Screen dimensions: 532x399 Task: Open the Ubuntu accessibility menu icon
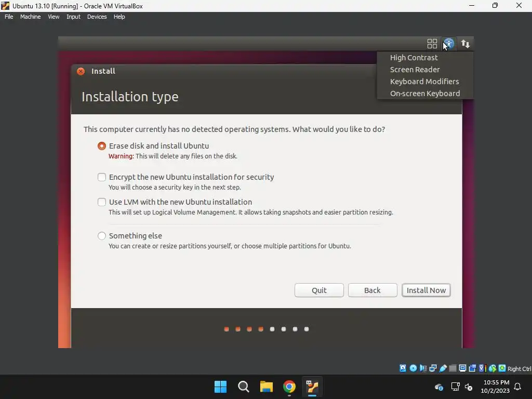[448, 44]
